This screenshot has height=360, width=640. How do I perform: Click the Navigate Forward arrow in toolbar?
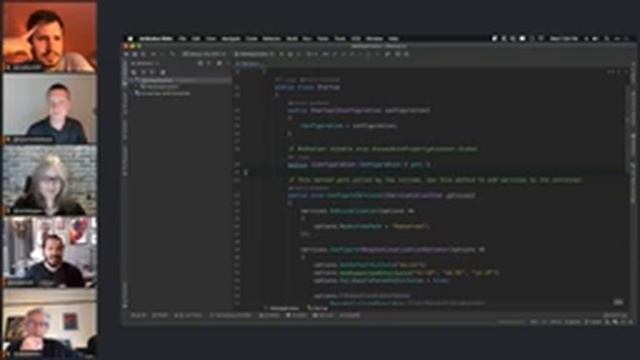pos(162,54)
